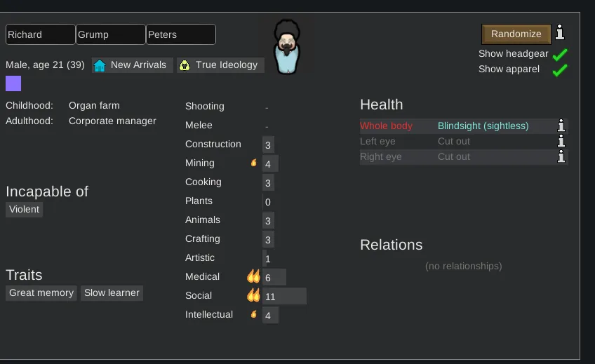Toggle the Show headgear checkmark

pyautogui.click(x=559, y=54)
